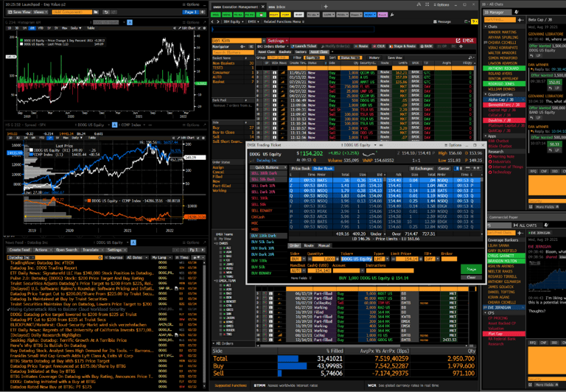566x392 pixels.
Task: Open the yellow help question mark icon
Action: pos(475,21)
